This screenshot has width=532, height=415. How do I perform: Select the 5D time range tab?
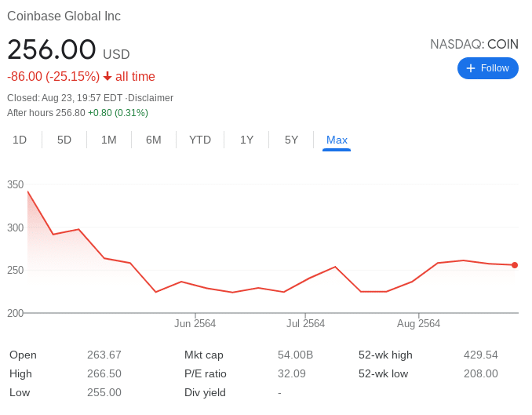[64, 140]
